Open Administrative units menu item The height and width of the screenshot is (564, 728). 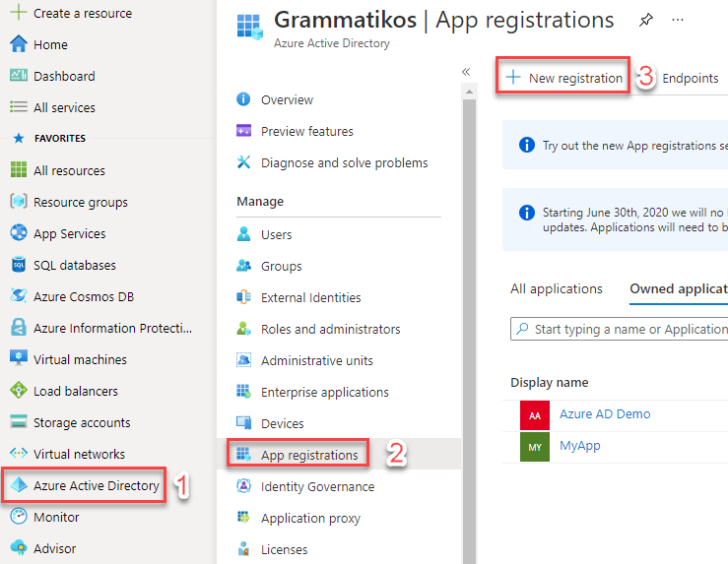(338, 360)
